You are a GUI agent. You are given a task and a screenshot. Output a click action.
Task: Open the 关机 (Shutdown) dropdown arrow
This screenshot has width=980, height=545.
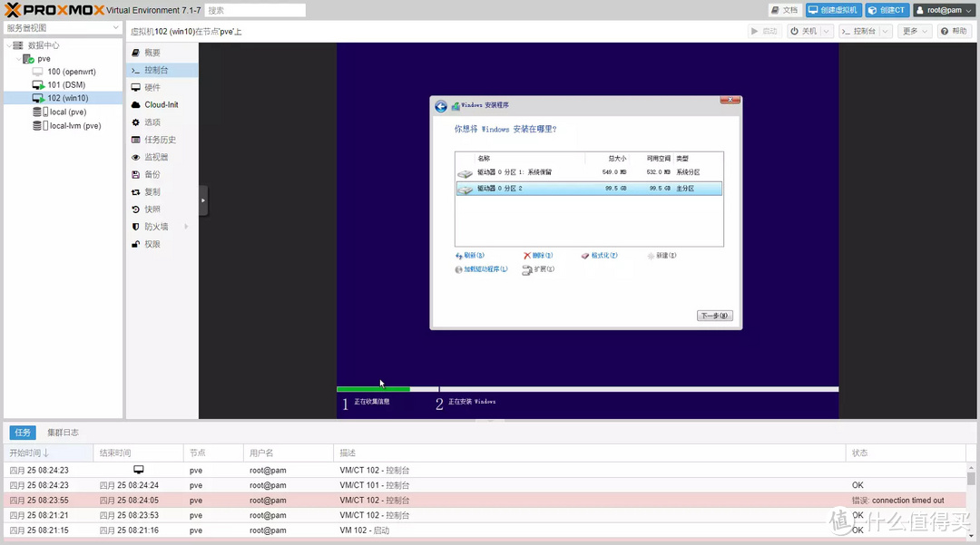coord(827,31)
